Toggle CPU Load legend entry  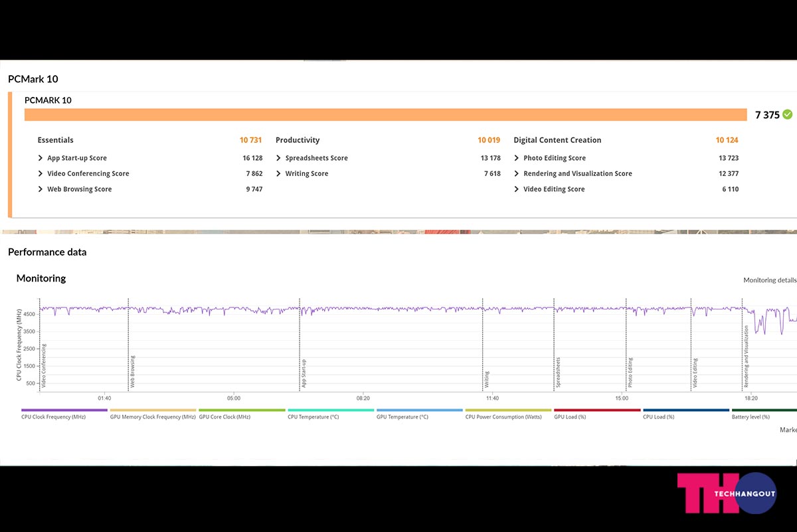point(686,414)
